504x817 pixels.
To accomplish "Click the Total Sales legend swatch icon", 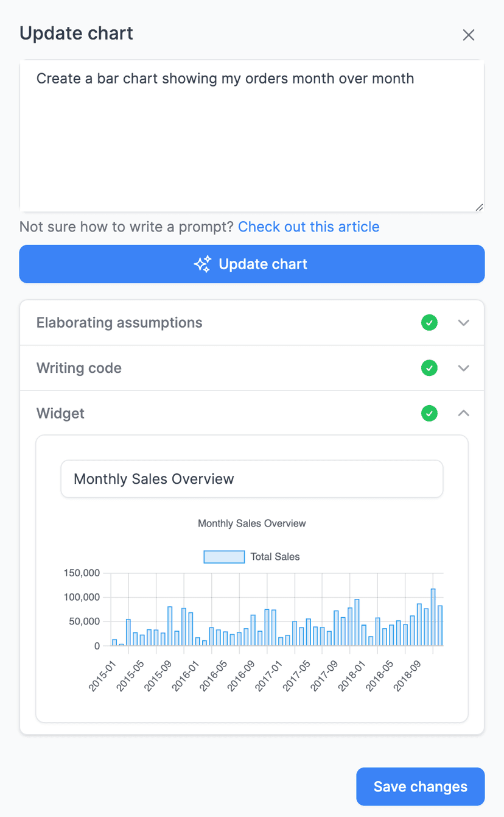I will tap(223, 556).
